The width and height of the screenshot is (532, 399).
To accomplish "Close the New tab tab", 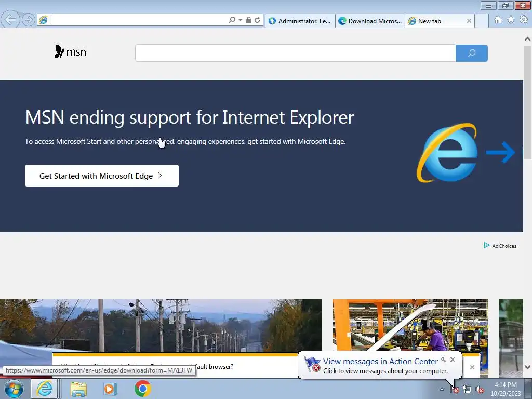I will (x=469, y=21).
